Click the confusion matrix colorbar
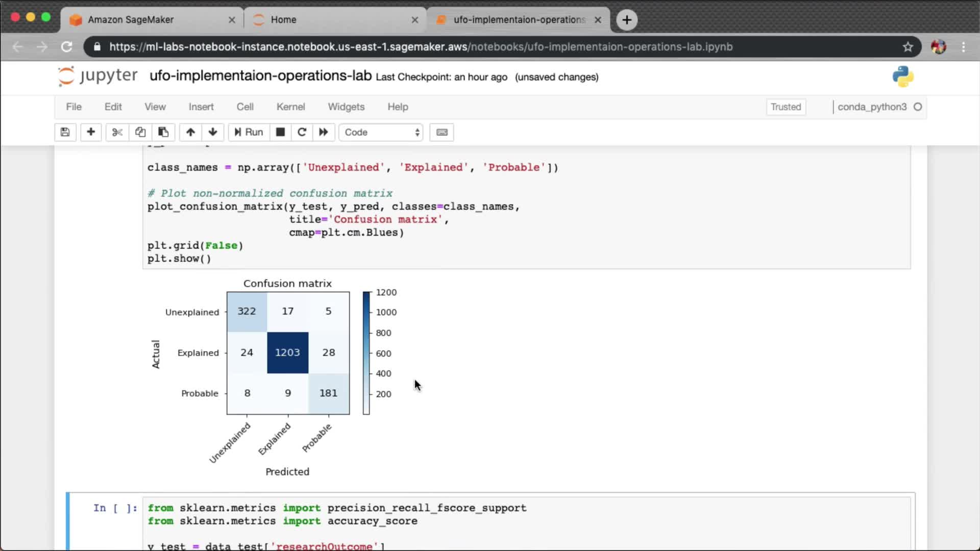This screenshot has height=551, width=980. (x=366, y=353)
